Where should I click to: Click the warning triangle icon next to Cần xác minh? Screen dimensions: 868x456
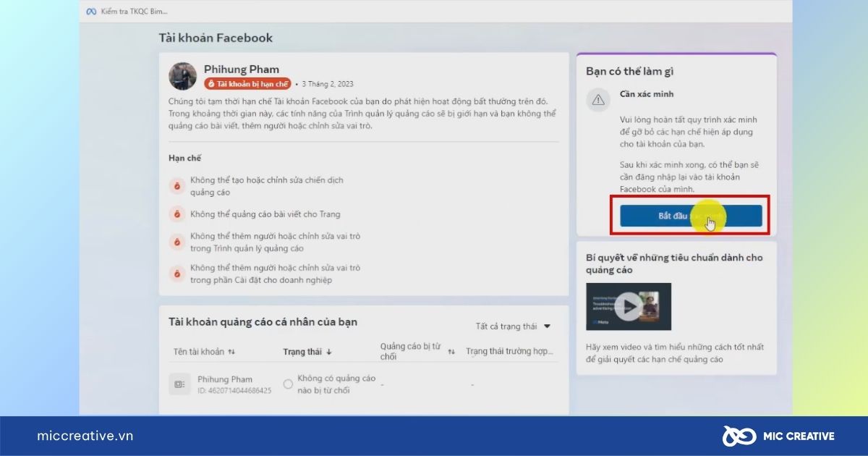[598, 100]
